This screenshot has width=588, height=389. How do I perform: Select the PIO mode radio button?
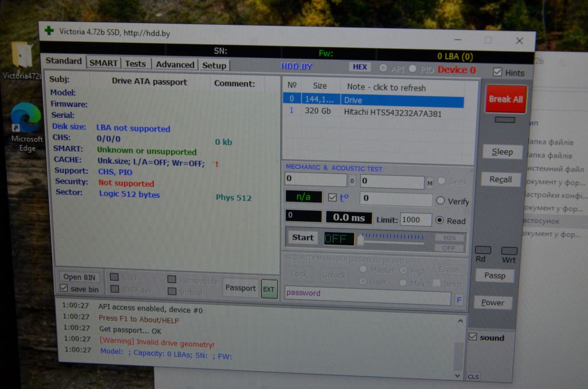pyautogui.click(x=412, y=68)
